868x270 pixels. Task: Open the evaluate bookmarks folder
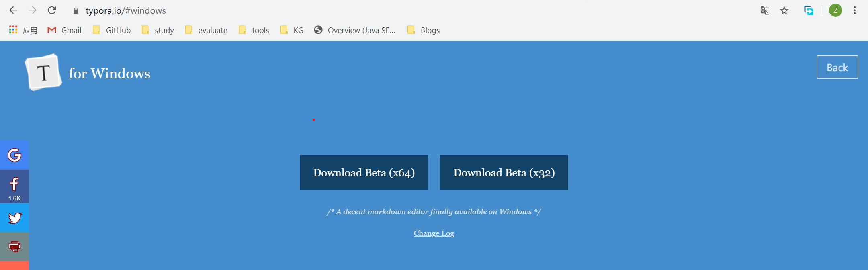pos(206,30)
